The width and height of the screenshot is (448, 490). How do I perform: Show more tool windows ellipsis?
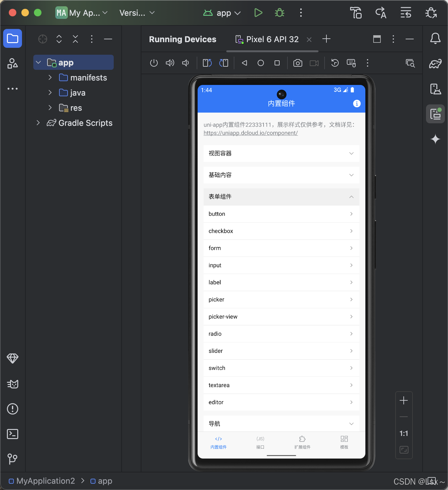click(x=13, y=89)
